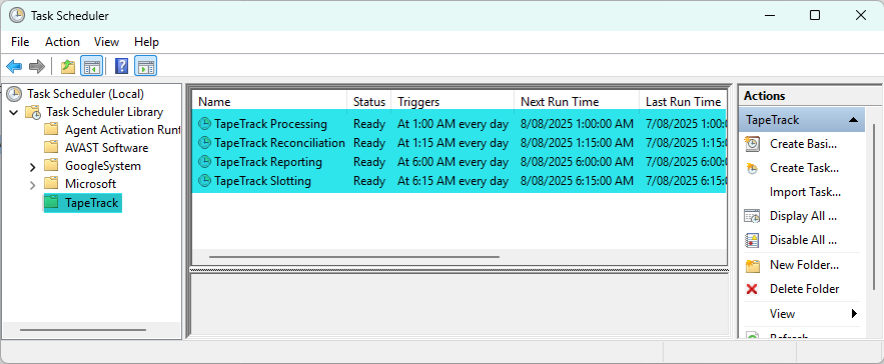Image resolution: width=884 pixels, height=364 pixels.
Task: Click the red X Delete Folder icon
Action: point(752,289)
